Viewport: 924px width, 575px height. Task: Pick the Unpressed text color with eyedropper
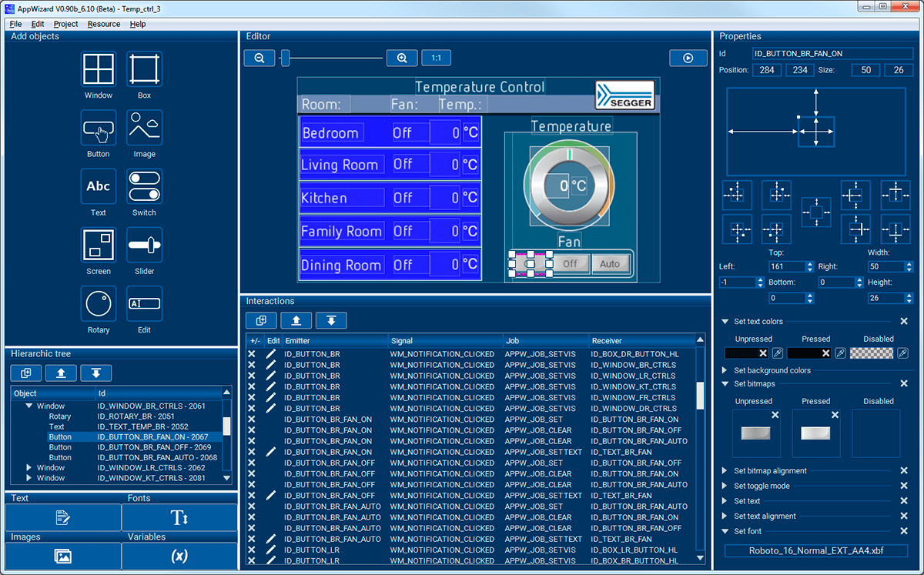[x=778, y=353]
